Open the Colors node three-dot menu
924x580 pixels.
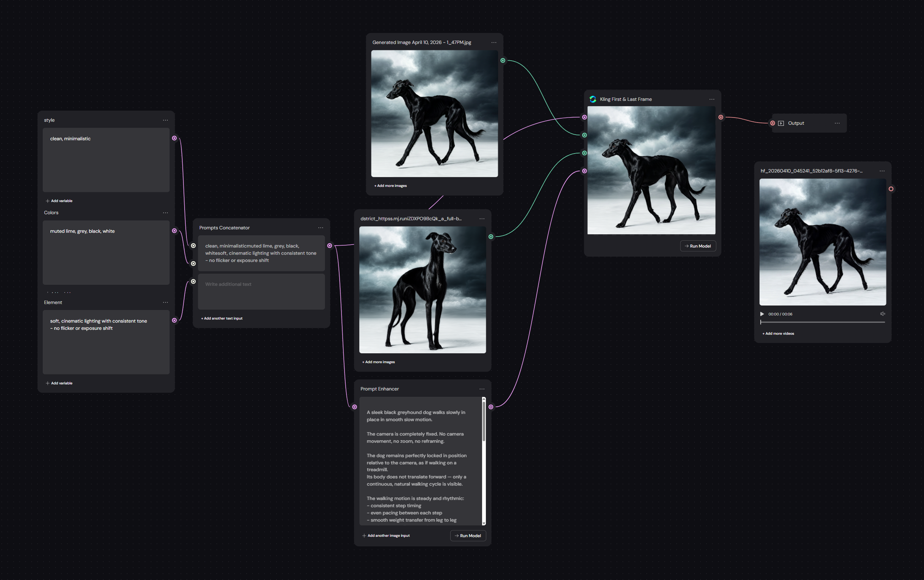click(x=165, y=213)
